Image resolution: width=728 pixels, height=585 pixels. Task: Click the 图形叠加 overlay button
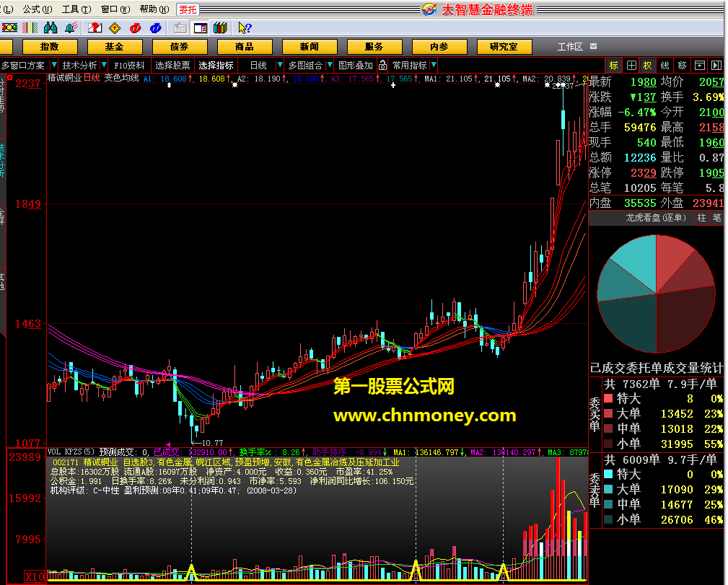356,66
